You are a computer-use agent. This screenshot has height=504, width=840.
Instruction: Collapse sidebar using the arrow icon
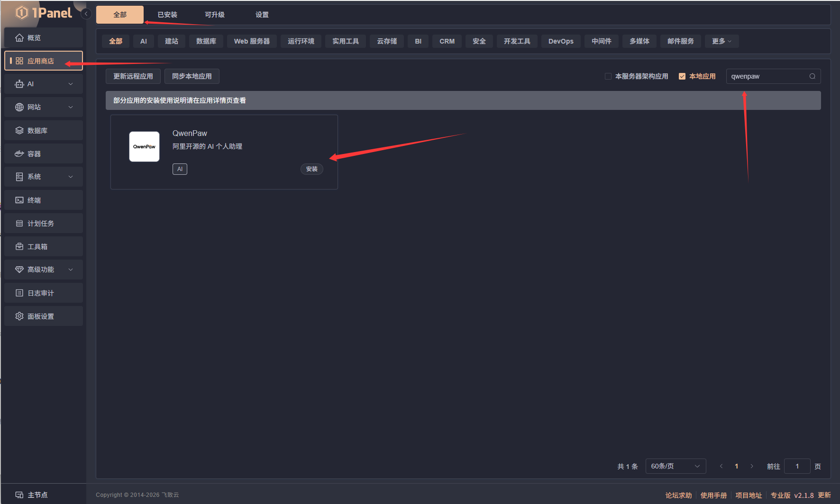[86, 14]
